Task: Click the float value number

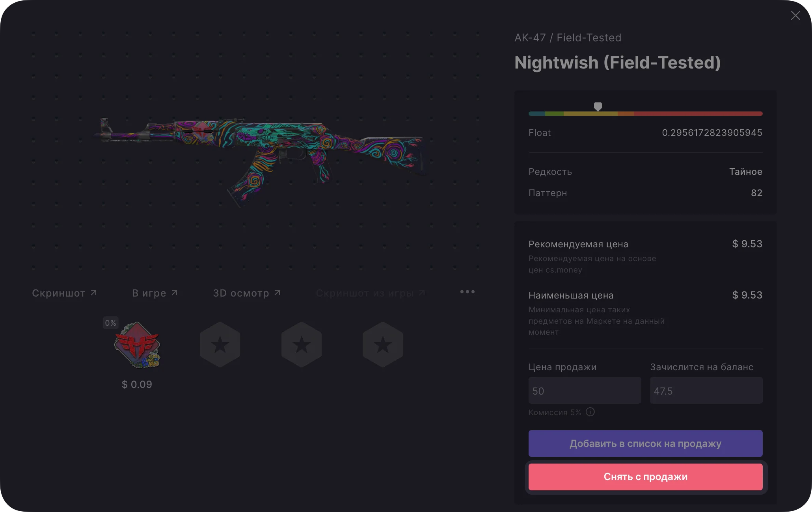Action: (712, 133)
